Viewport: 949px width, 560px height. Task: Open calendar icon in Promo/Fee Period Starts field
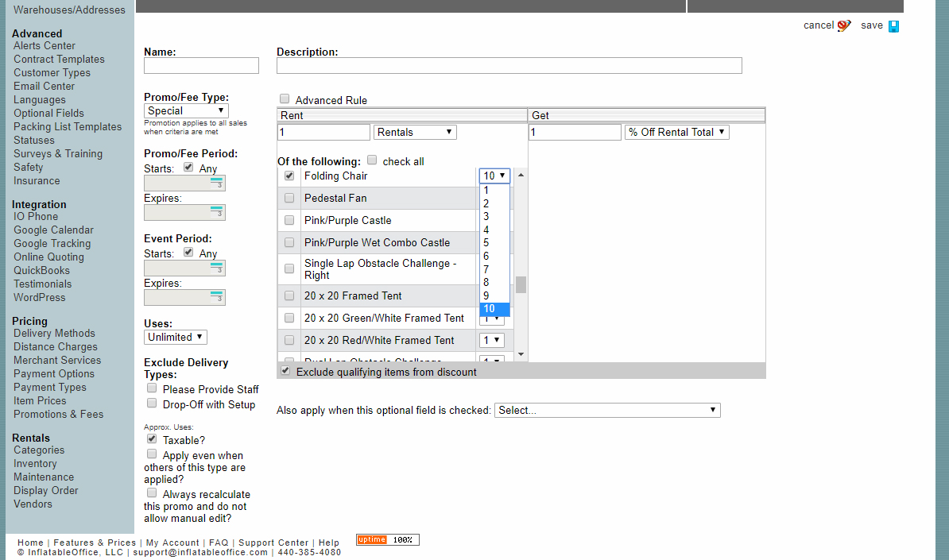pos(216,183)
